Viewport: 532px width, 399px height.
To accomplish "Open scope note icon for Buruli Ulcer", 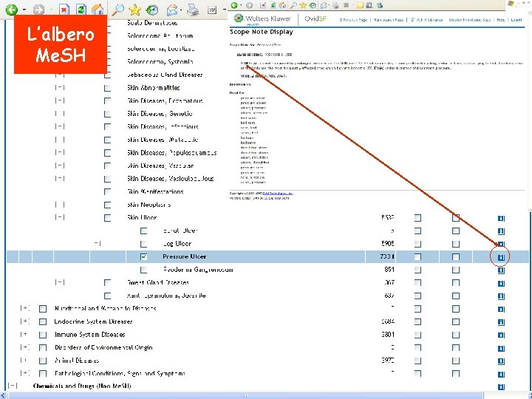I will (501, 231).
